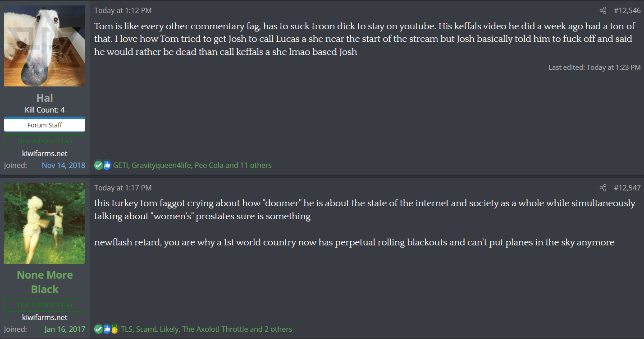Click the Forum Staff badge
This screenshot has height=339, width=644.
45,125
